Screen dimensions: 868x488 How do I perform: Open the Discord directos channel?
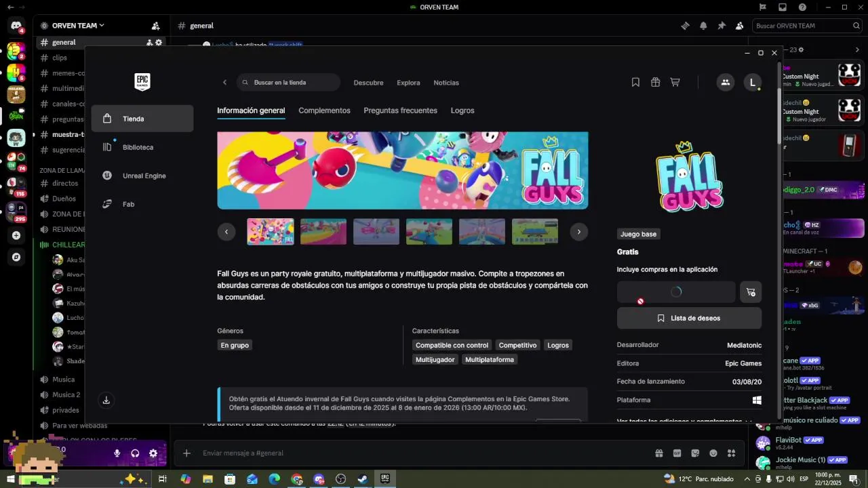tap(65, 183)
